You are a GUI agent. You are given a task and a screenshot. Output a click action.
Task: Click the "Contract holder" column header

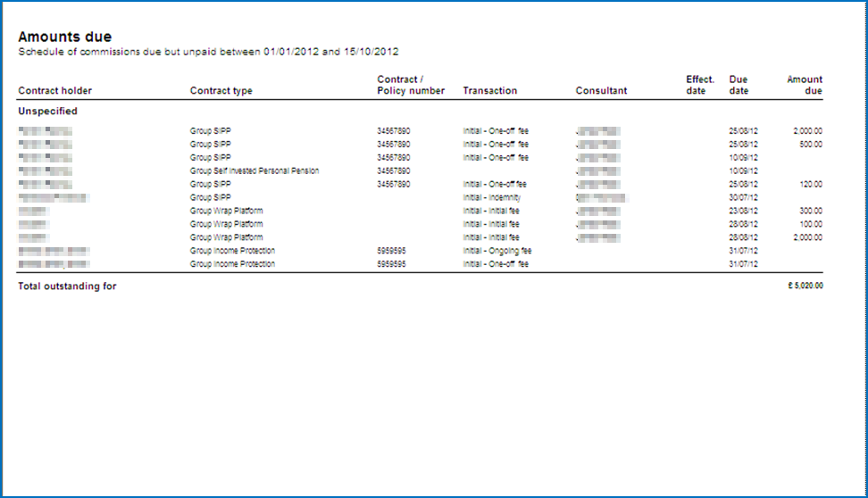(x=54, y=91)
